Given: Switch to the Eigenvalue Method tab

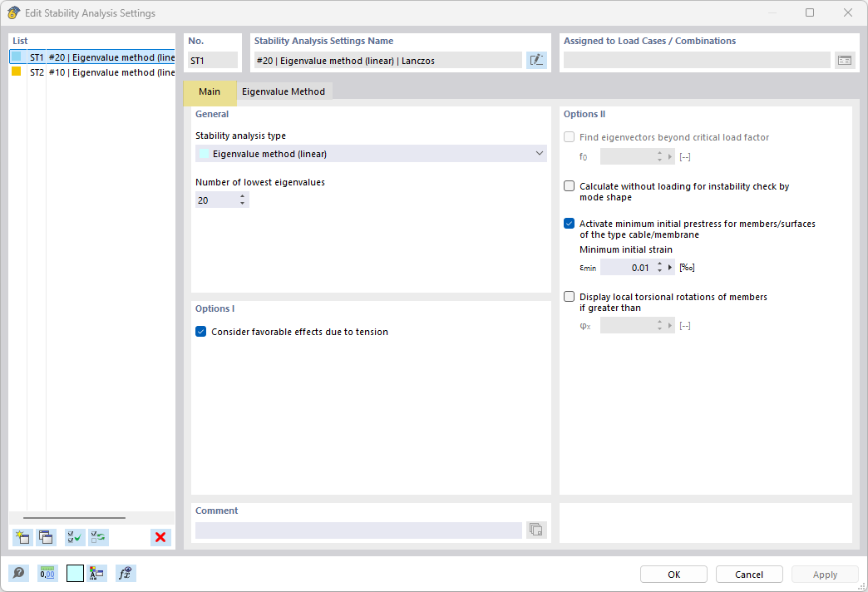Looking at the screenshot, I should coord(284,91).
